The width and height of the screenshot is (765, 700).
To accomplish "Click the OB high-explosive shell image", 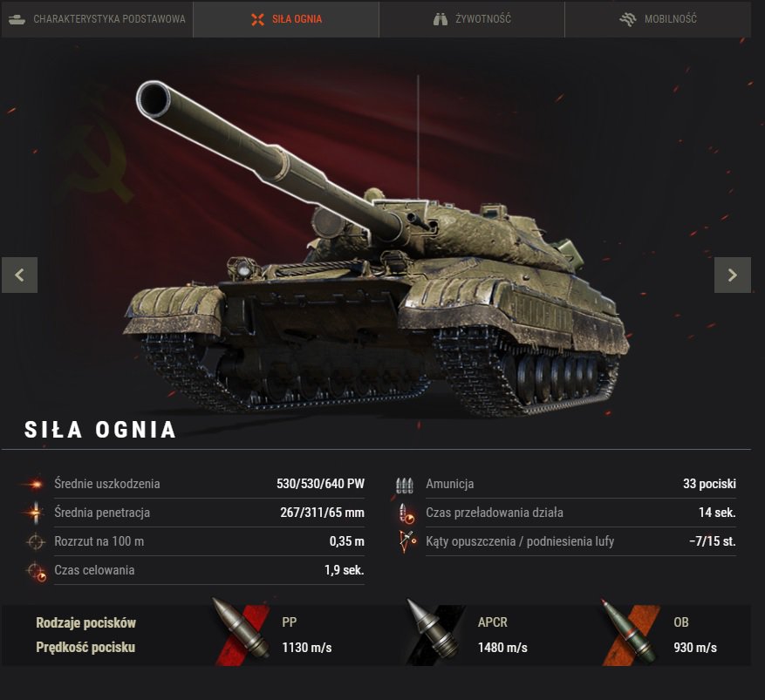I will tap(630, 632).
